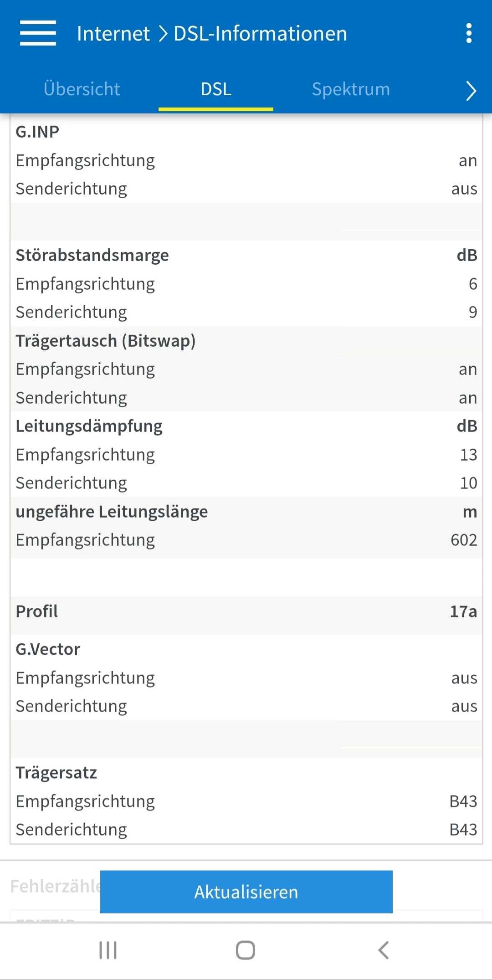Viewport: 492px width, 980px height.
Task: Click the Trägersatz section heading
Action: coord(56,773)
